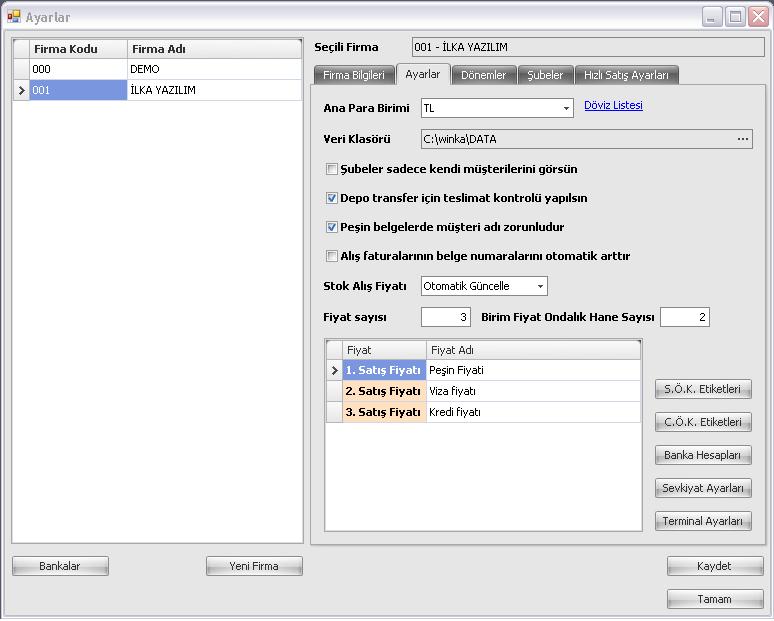Open Terminal Ayarları
Viewport: 774px width, 621px height.
703,521
